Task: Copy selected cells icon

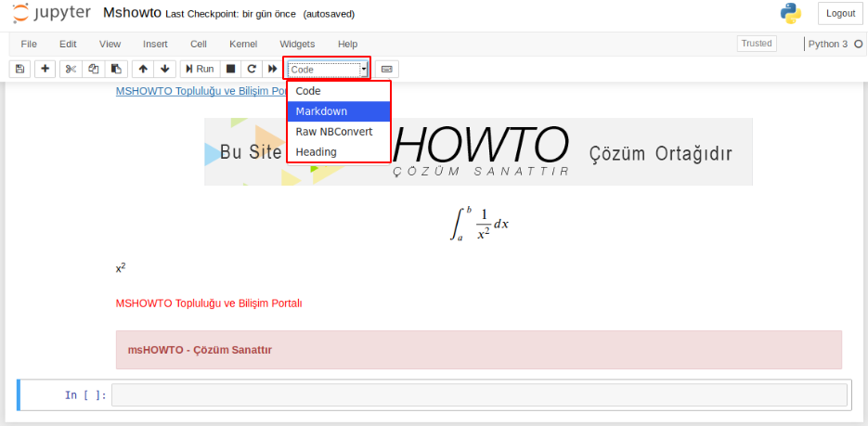Action: (x=94, y=70)
